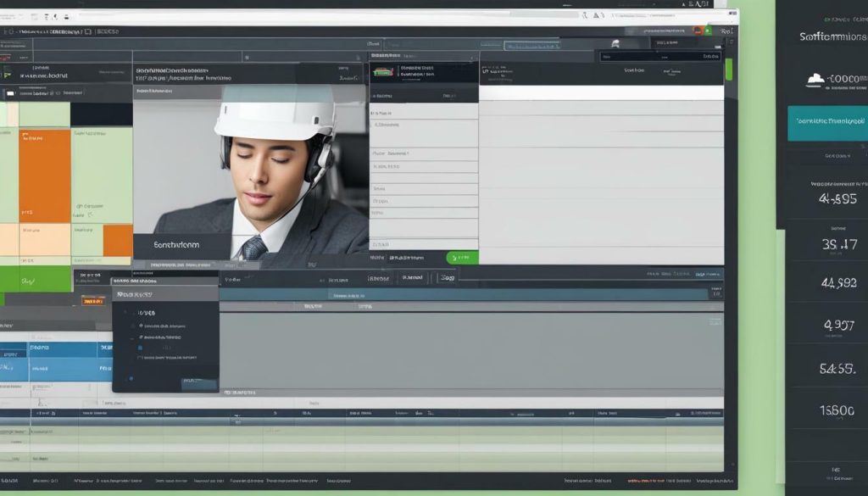Toggle the first radio option in dark dialog
868x496 pixels.
click(141, 326)
